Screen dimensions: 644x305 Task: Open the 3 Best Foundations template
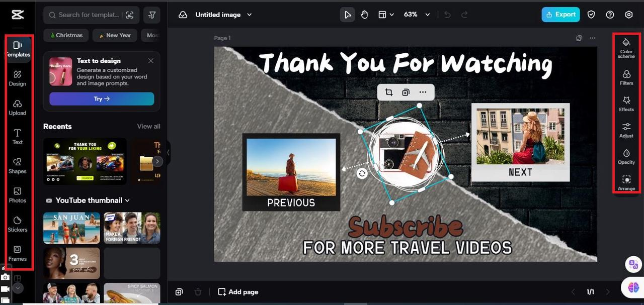click(71, 263)
